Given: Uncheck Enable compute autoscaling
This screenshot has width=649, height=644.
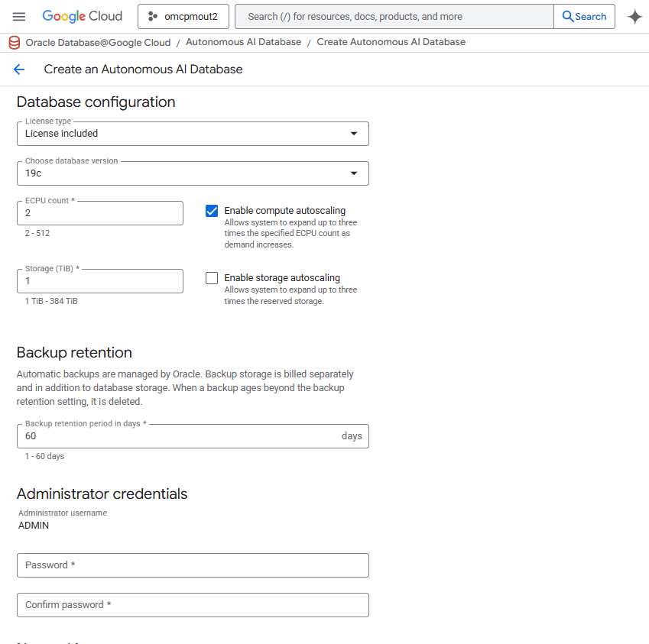Looking at the screenshot, I should (x=211, y=210).
